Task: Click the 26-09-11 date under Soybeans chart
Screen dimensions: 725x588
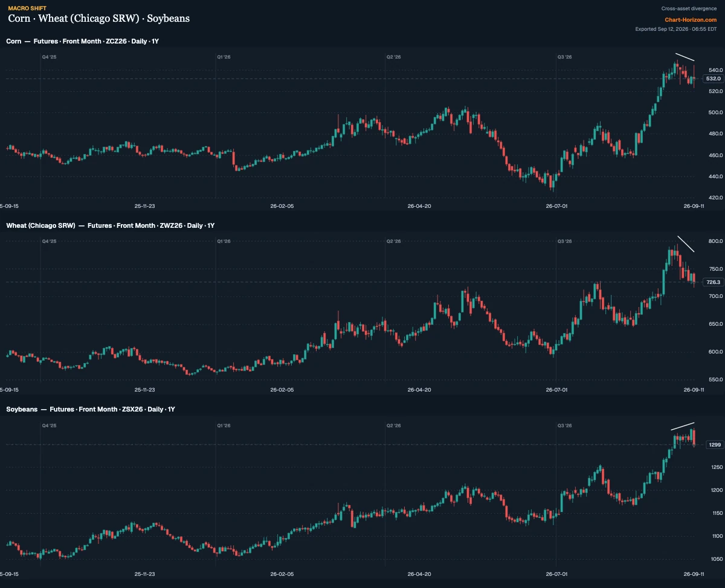Action: point(694,574)
